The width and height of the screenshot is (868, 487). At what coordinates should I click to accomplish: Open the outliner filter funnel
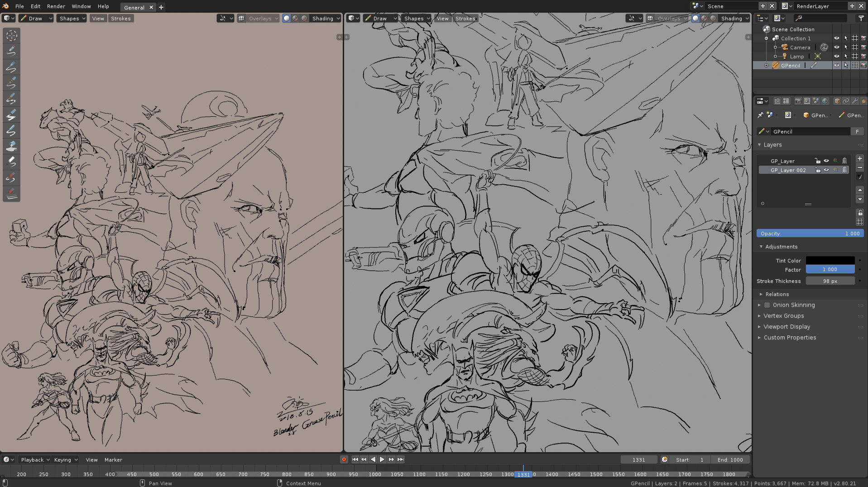click(861, 18)
